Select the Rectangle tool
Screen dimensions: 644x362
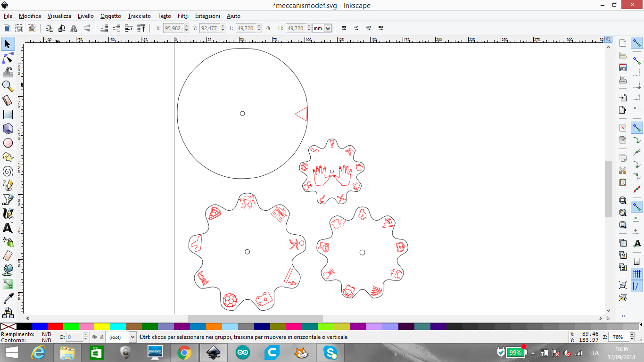point(8,115)
